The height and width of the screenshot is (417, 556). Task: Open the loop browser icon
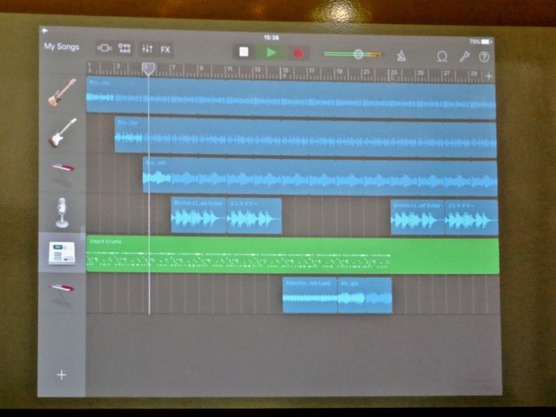(x=442, y=56)
